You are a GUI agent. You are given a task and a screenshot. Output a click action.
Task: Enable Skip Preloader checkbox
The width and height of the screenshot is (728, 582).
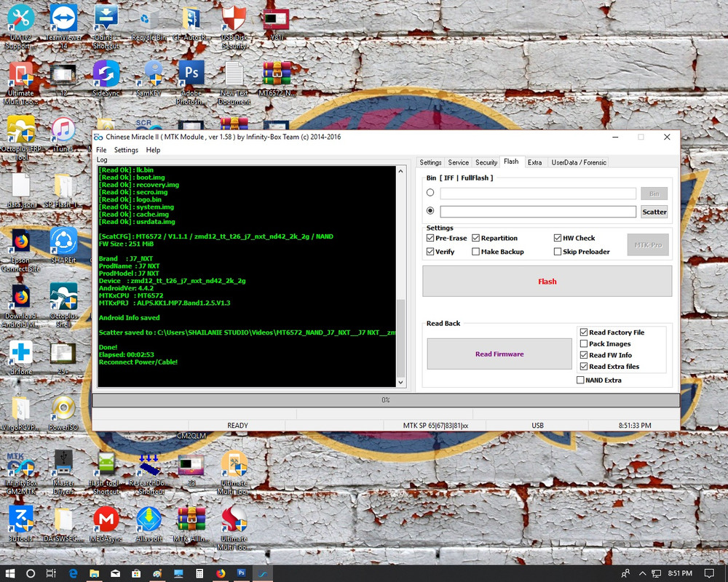click(558, 252)
